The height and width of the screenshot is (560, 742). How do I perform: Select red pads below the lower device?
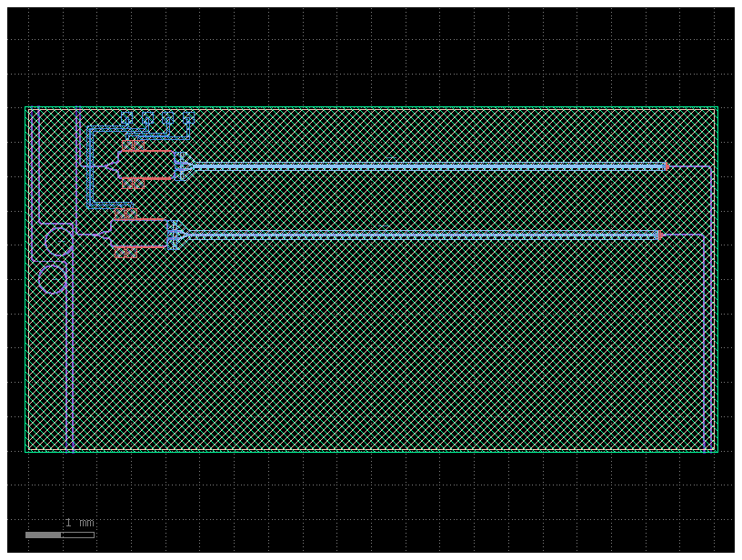pos(125,253)
